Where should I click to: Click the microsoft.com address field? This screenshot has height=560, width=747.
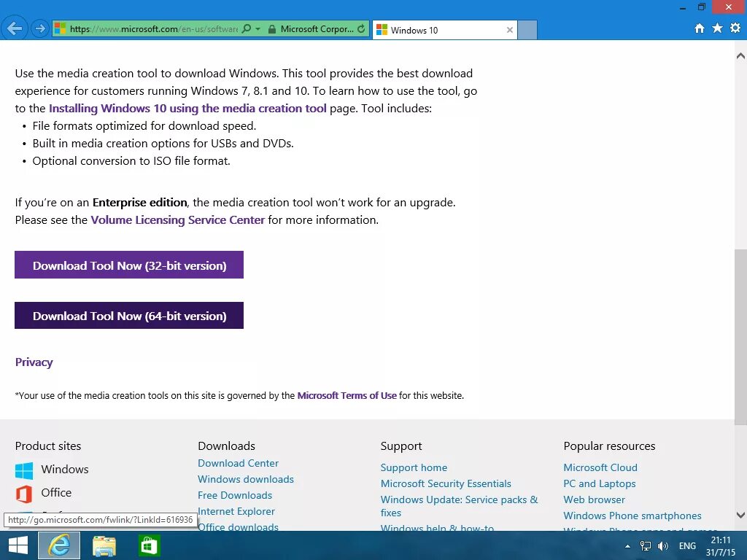click(x=153, y=28)
